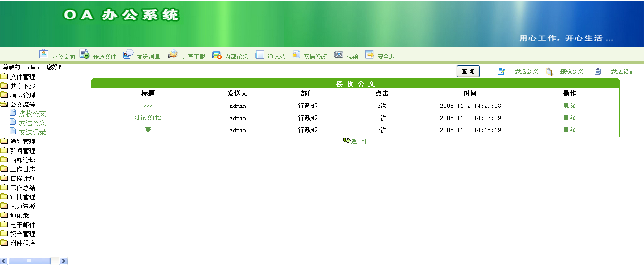Click the 发送消息 message icon
Viewport: 644px width, 266px height.
[x=128, y=54]
